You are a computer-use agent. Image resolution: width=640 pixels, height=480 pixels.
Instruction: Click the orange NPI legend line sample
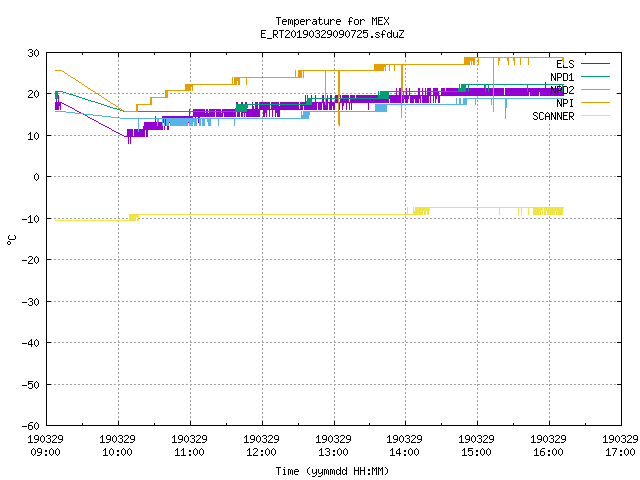tap(595, 102)
